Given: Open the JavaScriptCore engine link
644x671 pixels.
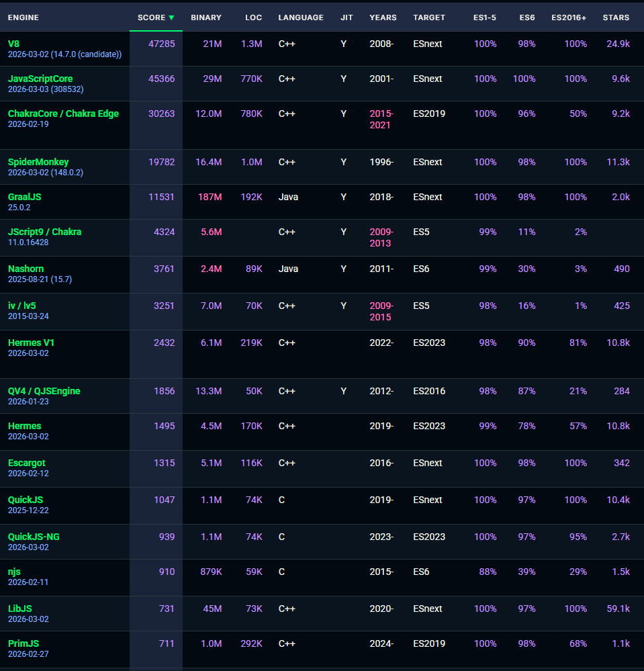Looking at the screenshot, I should pos(40,79).
